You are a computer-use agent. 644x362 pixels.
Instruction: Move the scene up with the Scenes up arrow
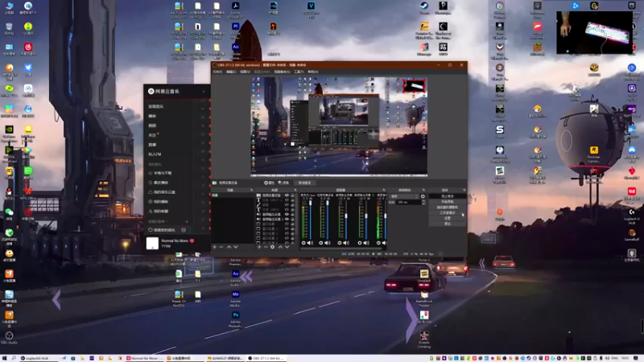pos(229,247)
